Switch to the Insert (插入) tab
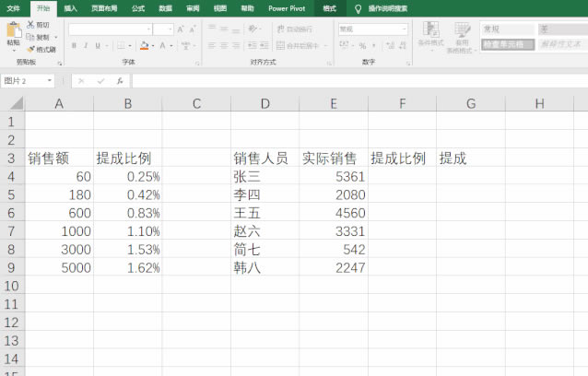 (x=70, y=8)
